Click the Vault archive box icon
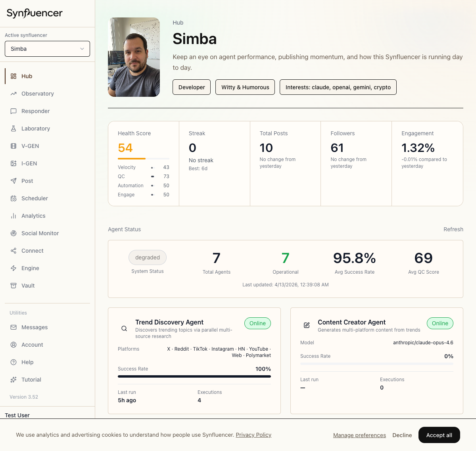This screenshot has height=451, width=476. click(13, 286)
